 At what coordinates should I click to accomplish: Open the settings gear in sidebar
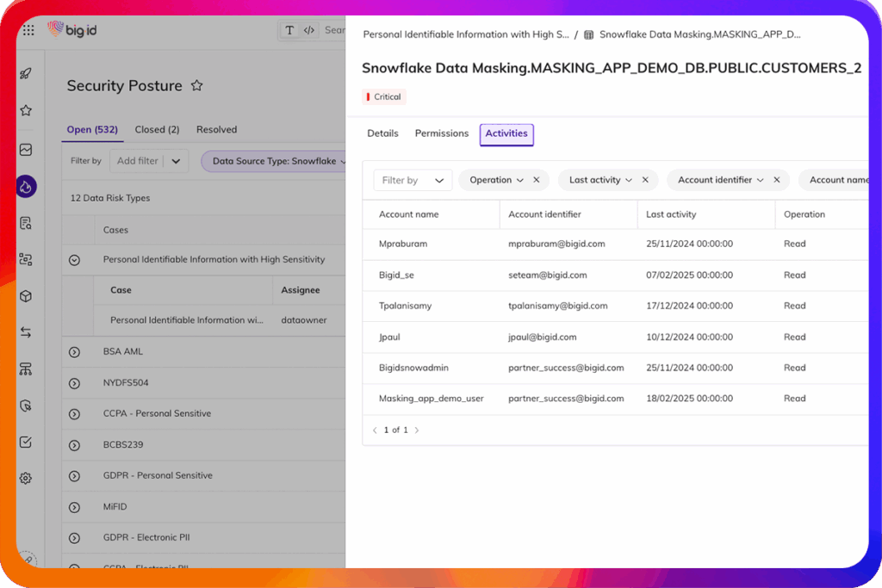[26, 479]
